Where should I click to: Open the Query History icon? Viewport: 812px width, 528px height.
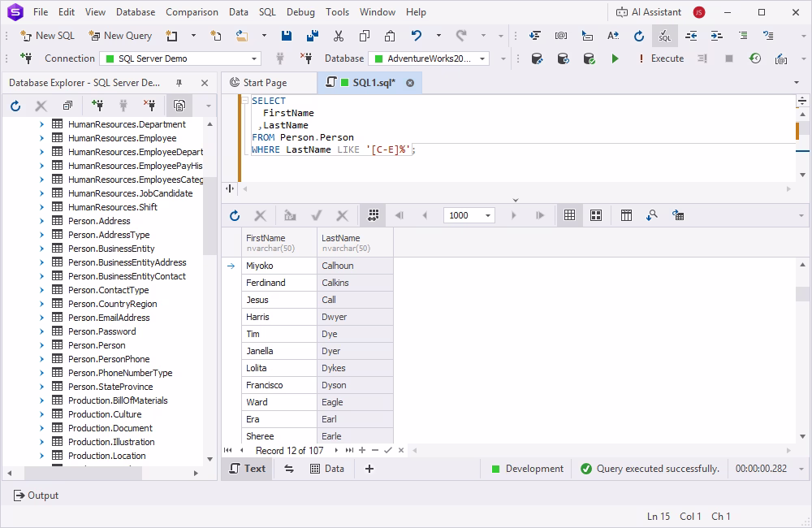tap(755, 58)
